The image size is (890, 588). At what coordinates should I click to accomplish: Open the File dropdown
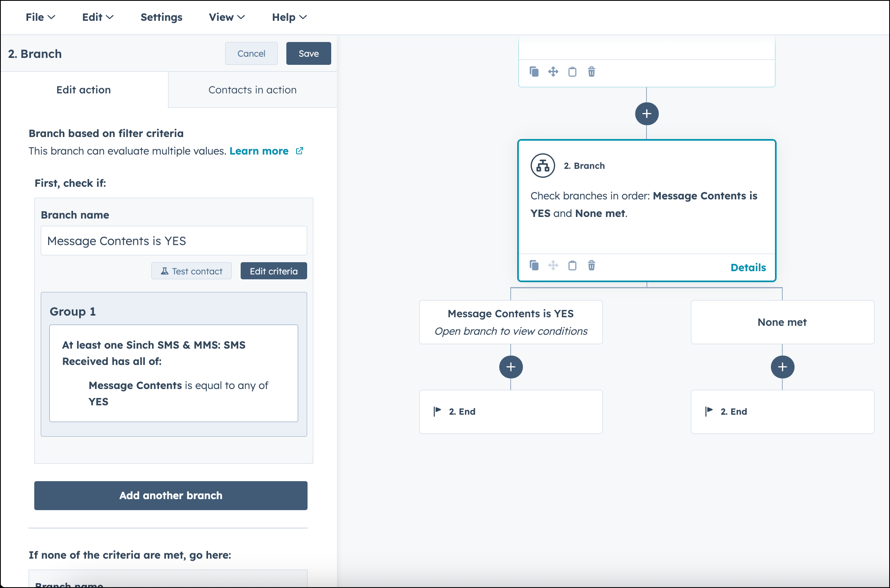tap(40, 17)
